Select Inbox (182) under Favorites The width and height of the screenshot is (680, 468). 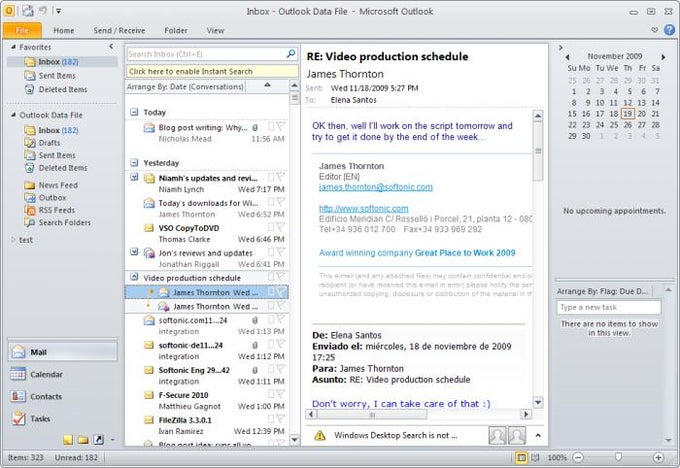coord(62,62)
